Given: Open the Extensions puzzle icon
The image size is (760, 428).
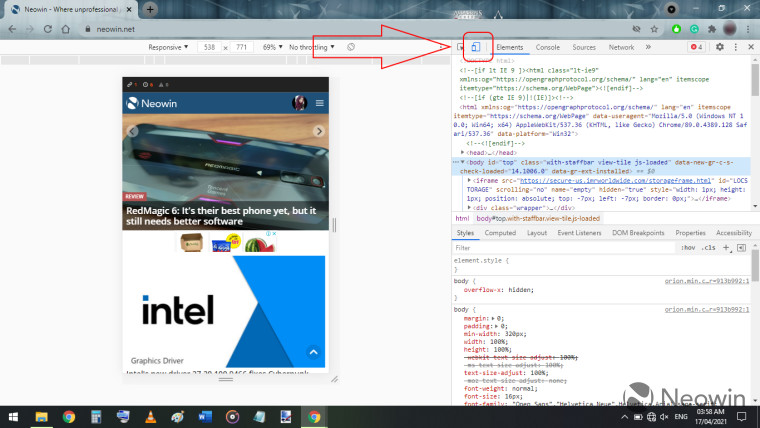Looking at the screenshot, I should (x=712, y=29).
